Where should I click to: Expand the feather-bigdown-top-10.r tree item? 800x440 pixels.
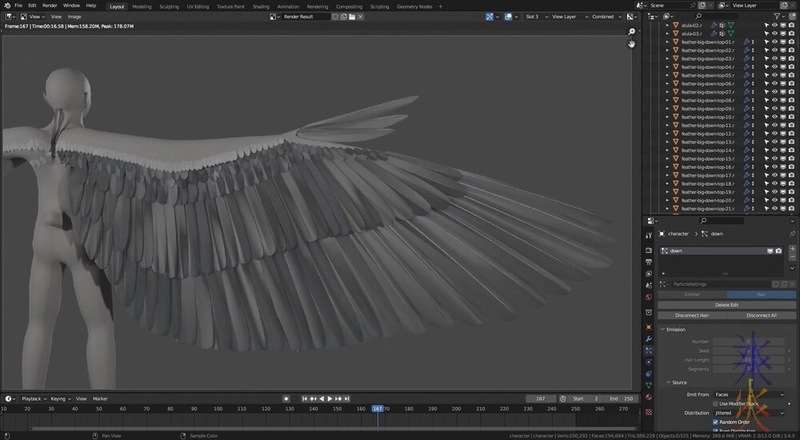click(x=668, y=117)
